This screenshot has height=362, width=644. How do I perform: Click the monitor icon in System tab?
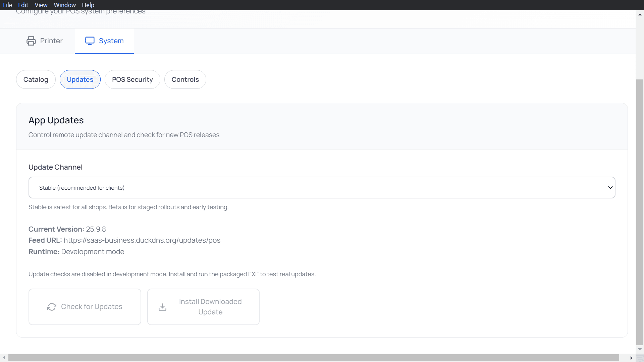pos(90,41)
